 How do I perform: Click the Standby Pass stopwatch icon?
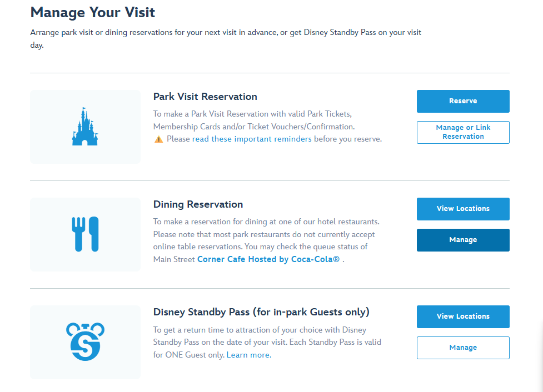click(x=85, y=341)
